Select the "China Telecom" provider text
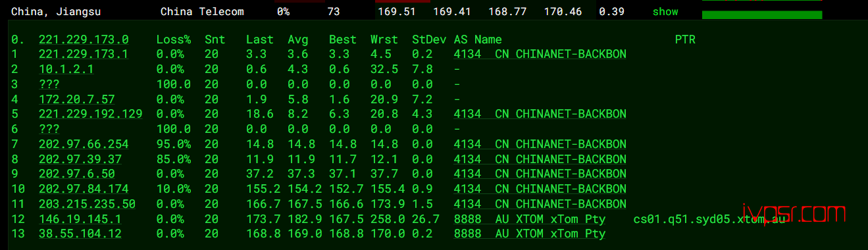This screenshot has height=250, width=868. point(202,12)
